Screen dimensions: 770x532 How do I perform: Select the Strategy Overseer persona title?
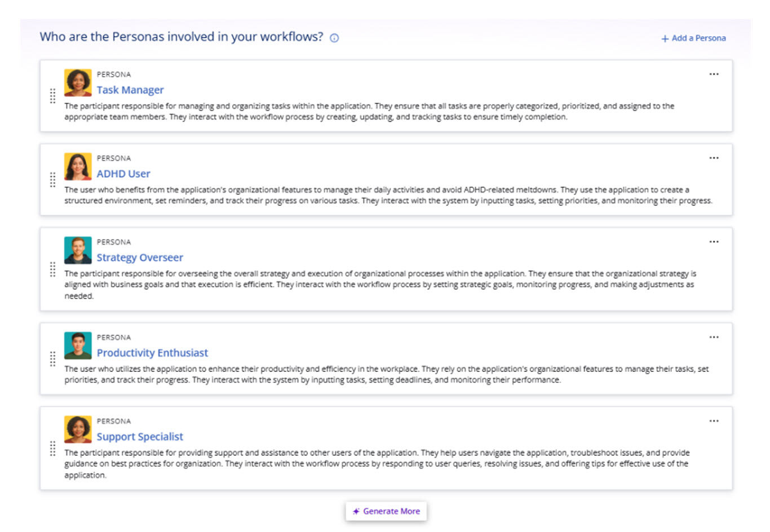(x=140, y=258)
